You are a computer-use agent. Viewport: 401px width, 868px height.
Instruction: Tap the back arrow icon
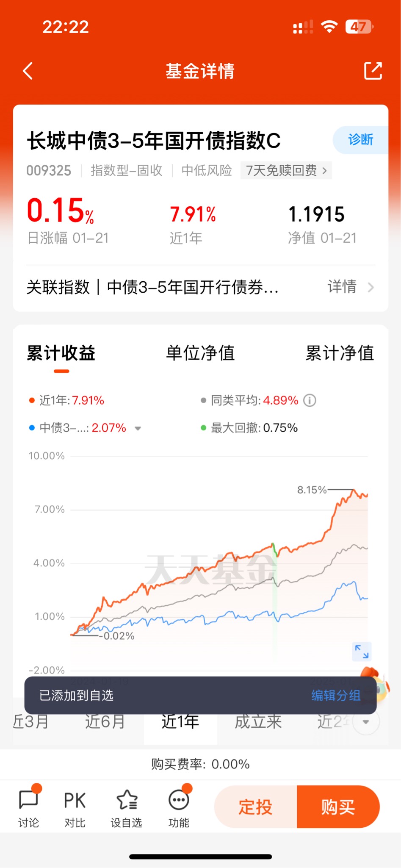(x=28, y=71)
